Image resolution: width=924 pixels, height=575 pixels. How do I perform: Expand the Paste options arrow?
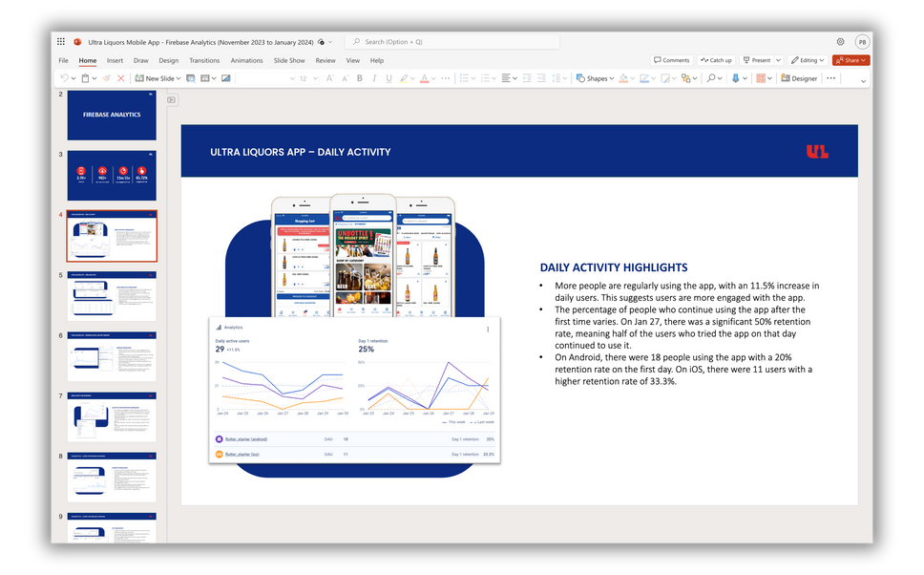[94, 78]
